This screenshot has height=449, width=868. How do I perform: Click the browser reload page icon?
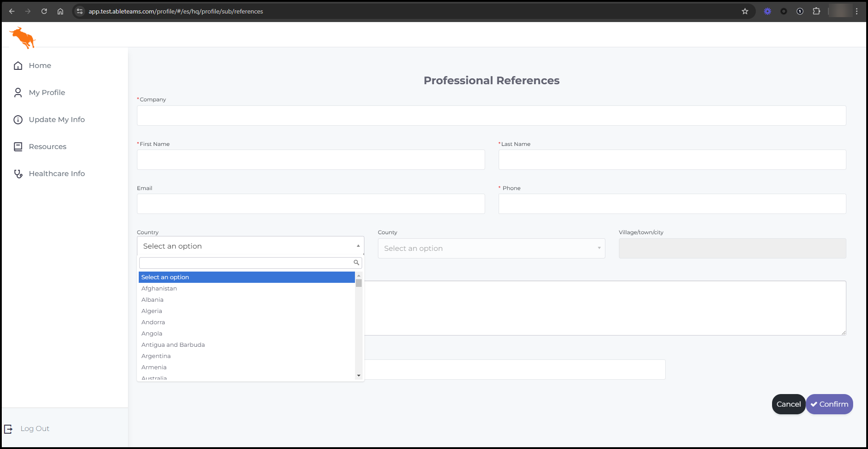click(x=44, y=11)
